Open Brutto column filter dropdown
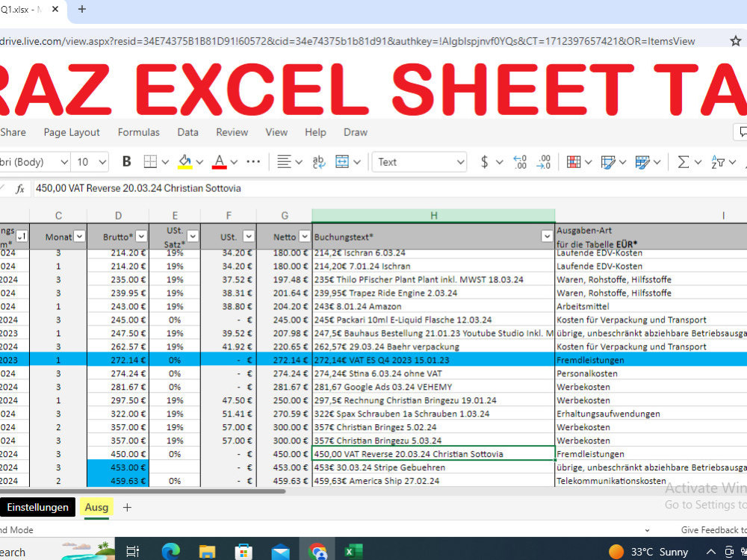The width and height of the screenshot is (747, 560). [x=141, y=237]
